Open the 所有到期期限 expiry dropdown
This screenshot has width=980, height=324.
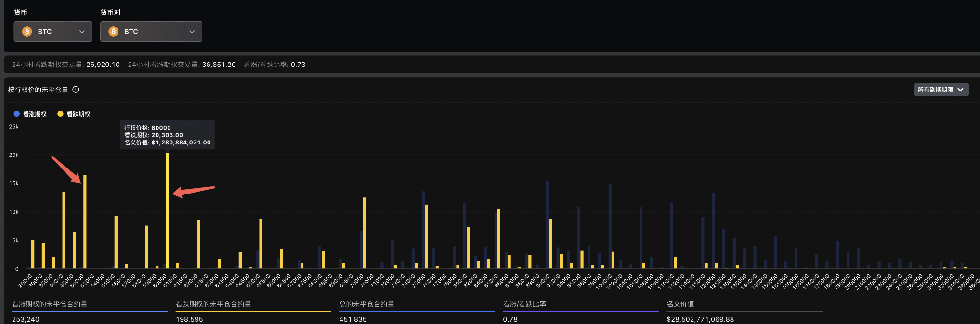pyautogui.click(x=941, y=90)
